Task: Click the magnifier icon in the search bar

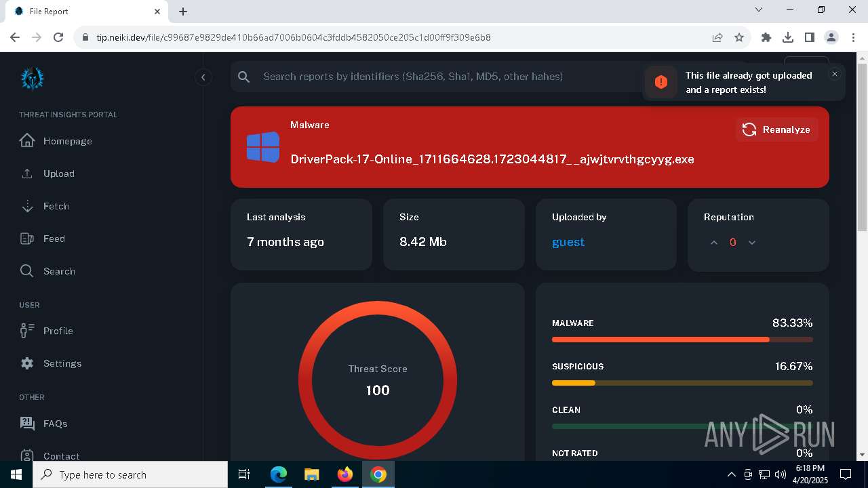Action: pyautogui.click(x=244, y=77)
